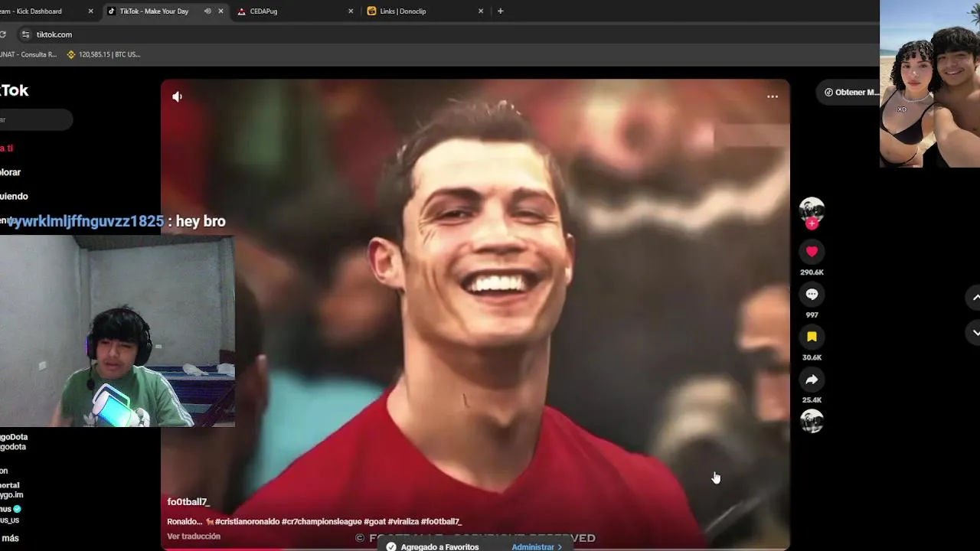Open a new browser tab with plus
Viewport: 980px width, 551px height.
click(x=501, y=11)
